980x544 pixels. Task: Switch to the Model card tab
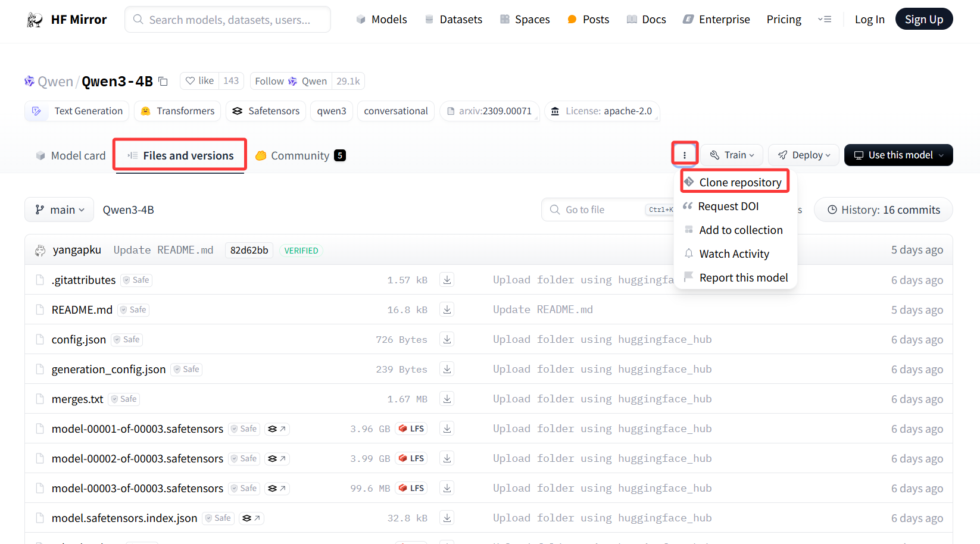pos(70,155)
